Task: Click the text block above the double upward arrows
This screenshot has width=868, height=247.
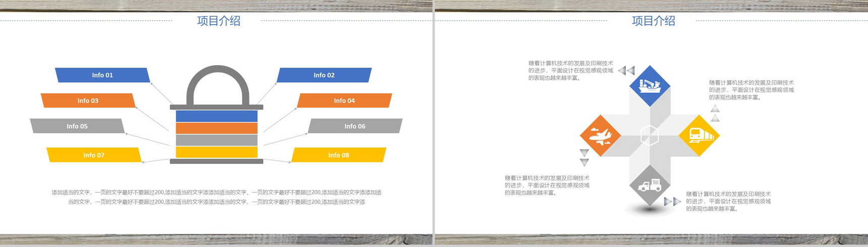Action: [751, 90]
